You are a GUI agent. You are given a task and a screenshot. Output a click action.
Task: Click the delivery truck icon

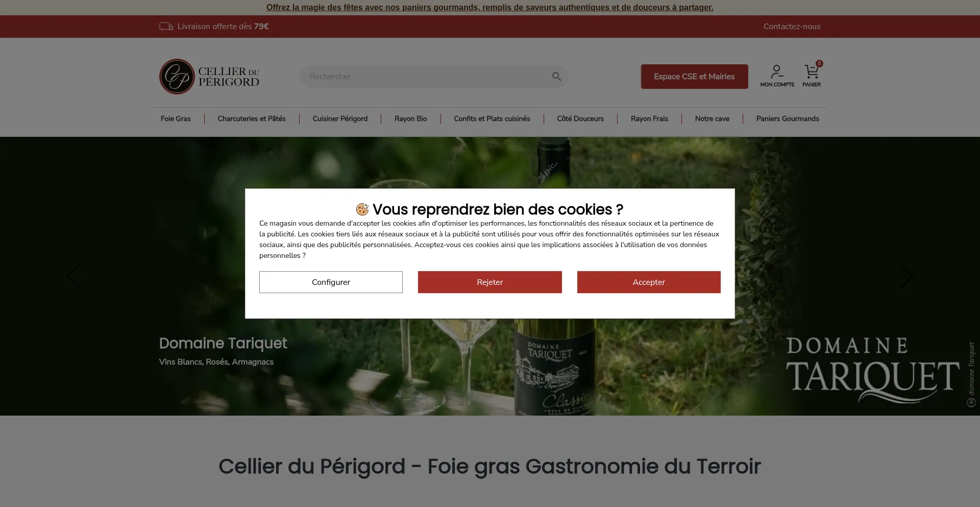(x=166, y=27)
